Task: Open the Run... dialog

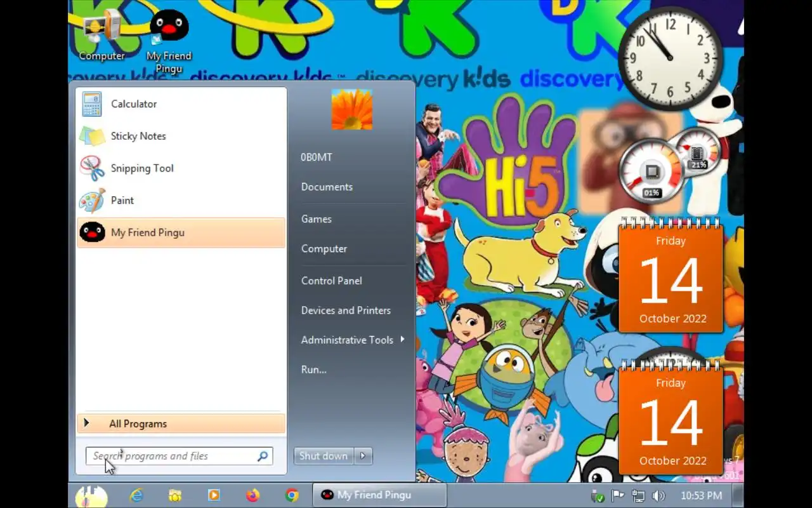Action: point(314,370)
